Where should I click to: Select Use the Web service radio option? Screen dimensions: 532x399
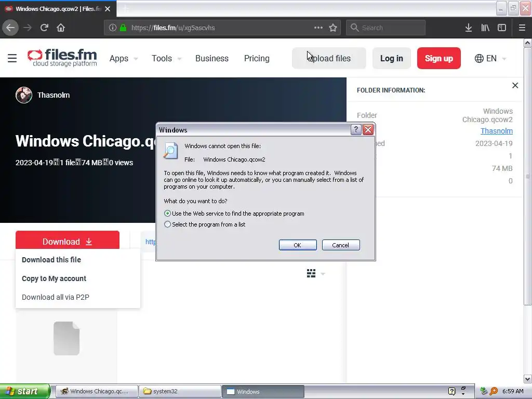click(x=167, y=214)
